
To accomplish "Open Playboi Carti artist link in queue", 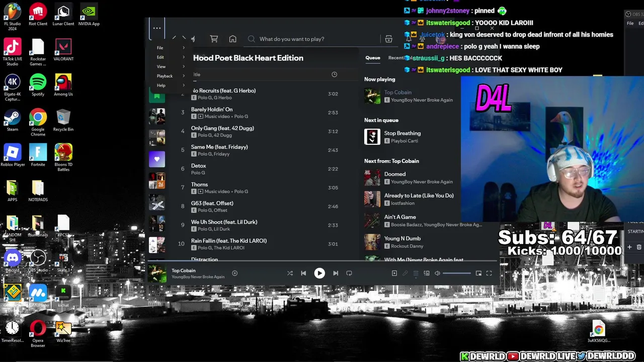I will 405,141.
